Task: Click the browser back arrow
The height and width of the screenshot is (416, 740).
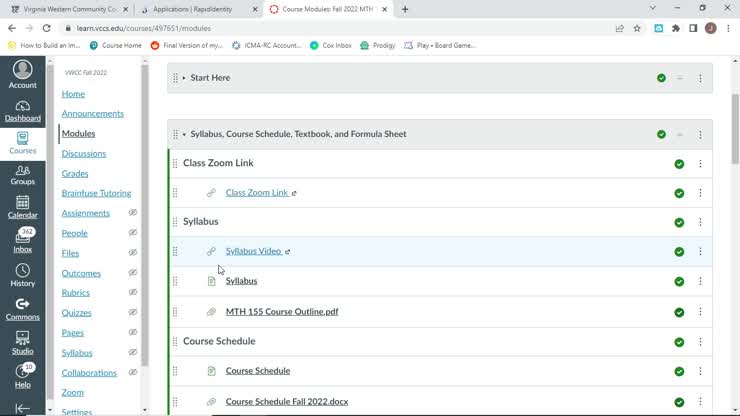Action: 12,28
